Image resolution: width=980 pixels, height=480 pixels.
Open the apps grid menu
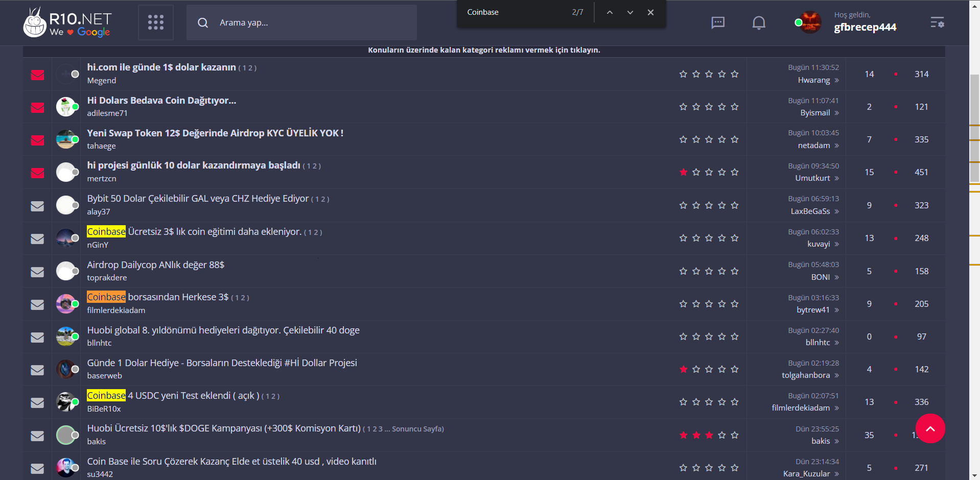click(x=156, y=22)
